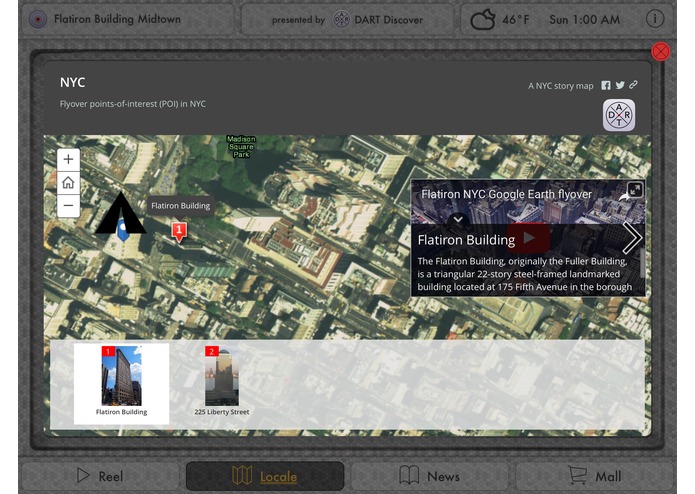This screenshot has height=494, width=695.
Task: Click the blue location pin on map
Action: tap(123, 230)
